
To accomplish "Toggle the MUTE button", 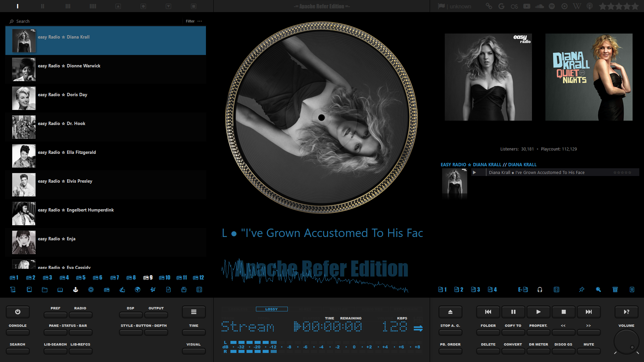I will (589, 351).
